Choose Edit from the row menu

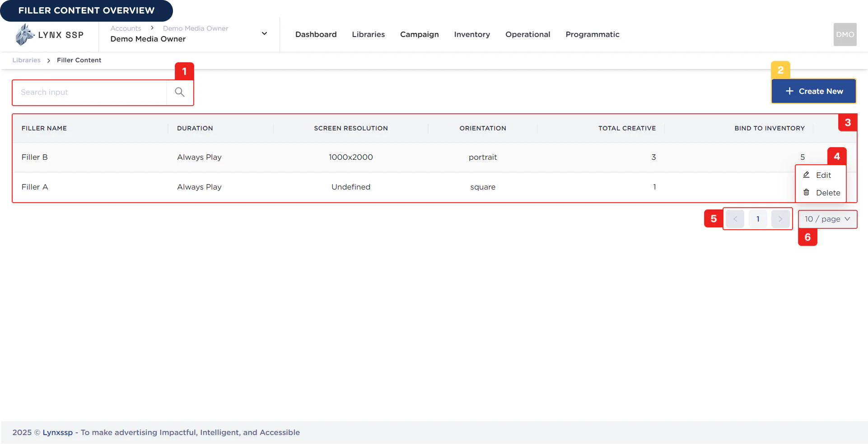pos(820,175)
